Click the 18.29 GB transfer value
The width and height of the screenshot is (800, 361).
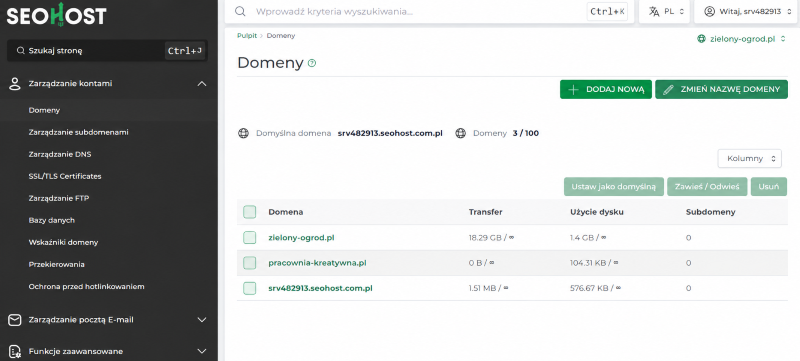coord(491,238)
